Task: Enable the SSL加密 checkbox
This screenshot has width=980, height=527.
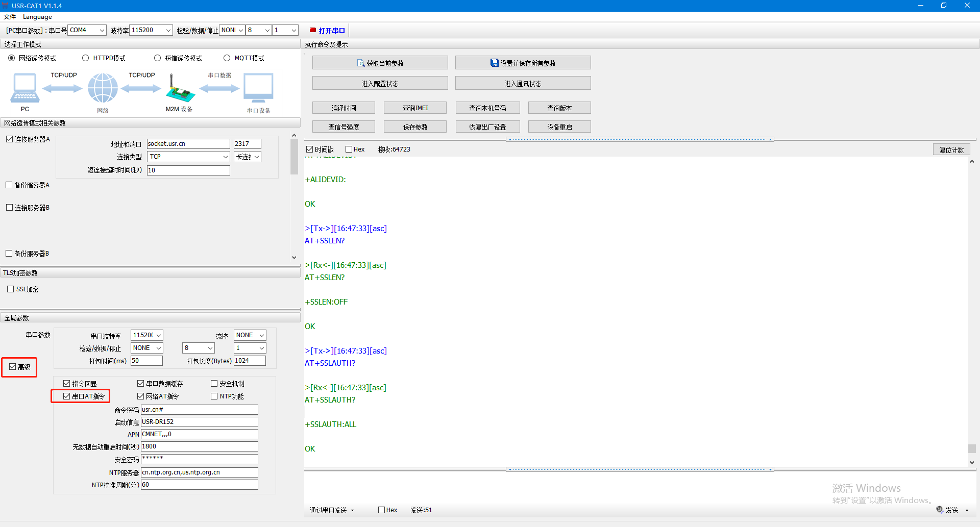Action: [11, 289]
